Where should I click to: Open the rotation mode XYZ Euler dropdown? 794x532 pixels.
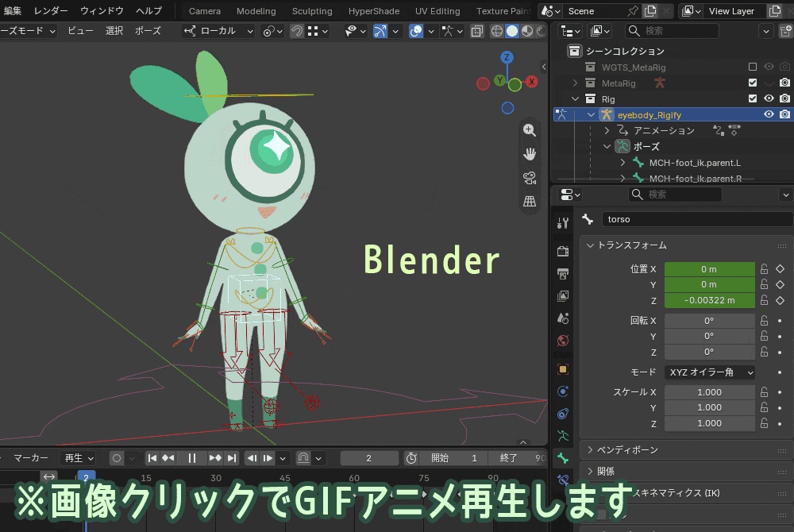pyautogui.click(x=709, y=372)
